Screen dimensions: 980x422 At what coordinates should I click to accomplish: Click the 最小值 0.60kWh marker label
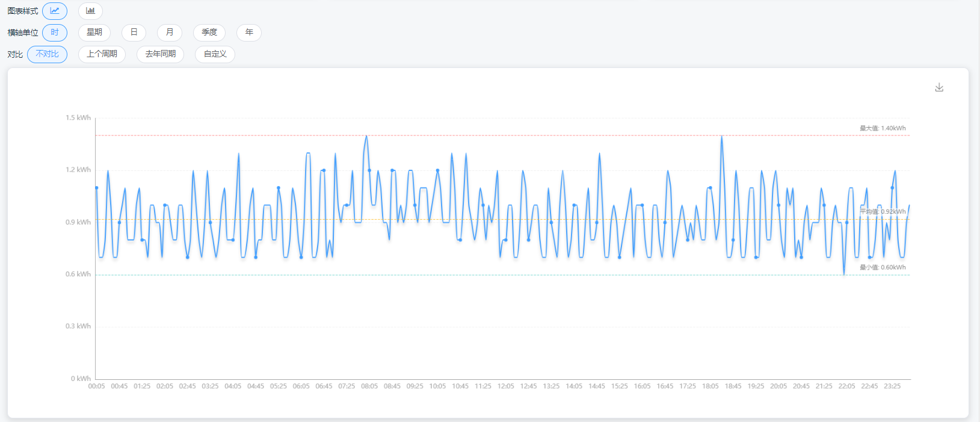(882, 267)
